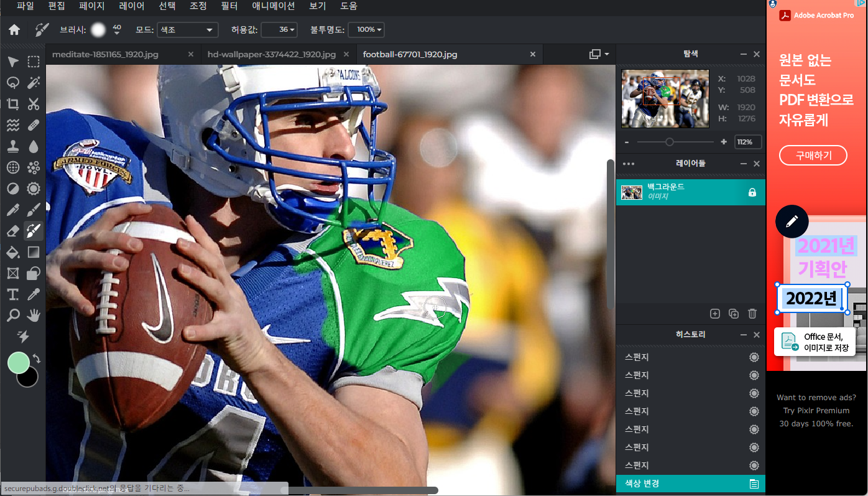Select the Lasso selection tool
The image size is (868, 496).
(12, 83)
